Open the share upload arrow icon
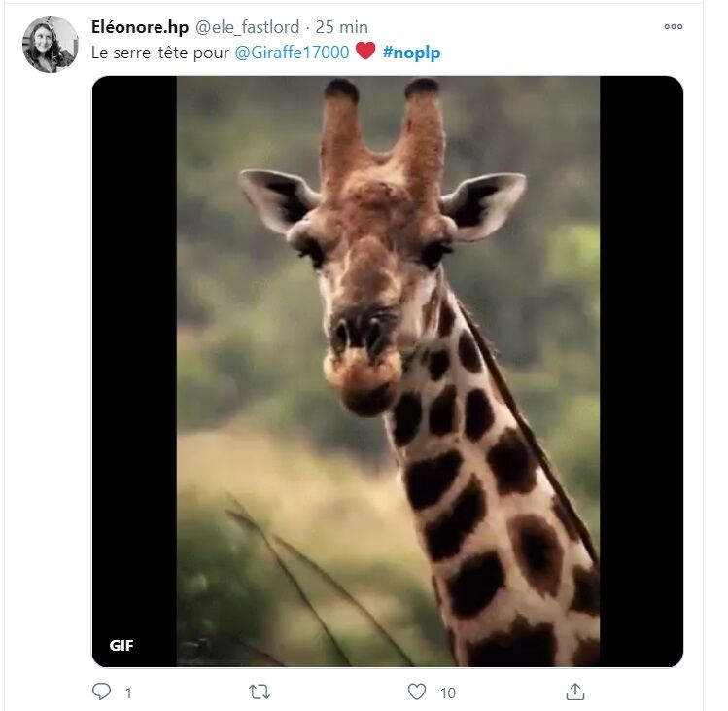This screenshot has height=711, width=728. click(x=574, y=692)
